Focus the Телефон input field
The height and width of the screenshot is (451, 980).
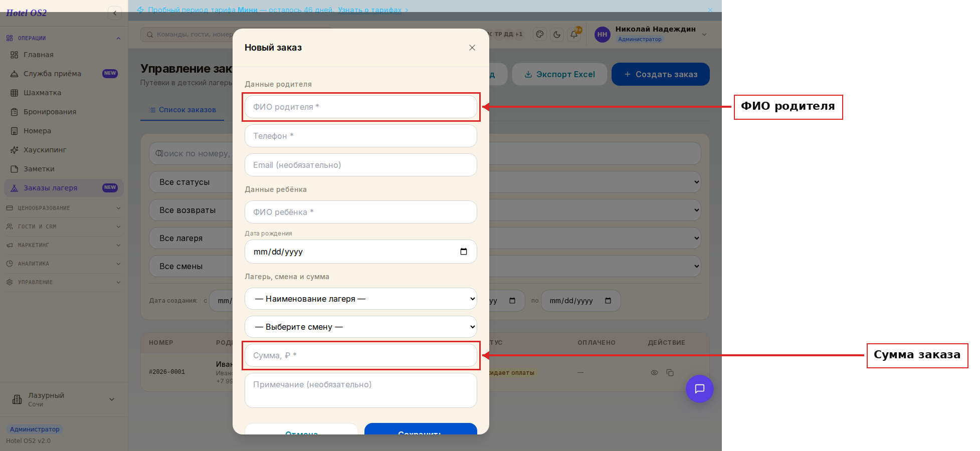360,136
